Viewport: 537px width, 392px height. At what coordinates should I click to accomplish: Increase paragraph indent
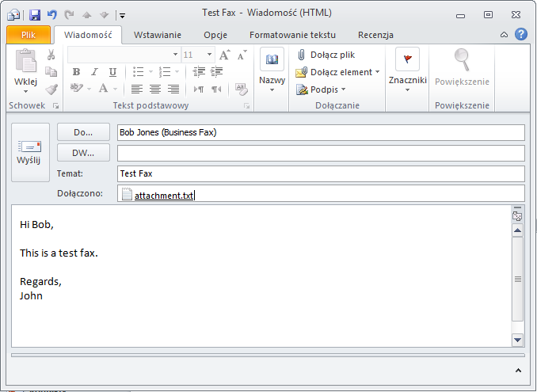pos(216,71)
